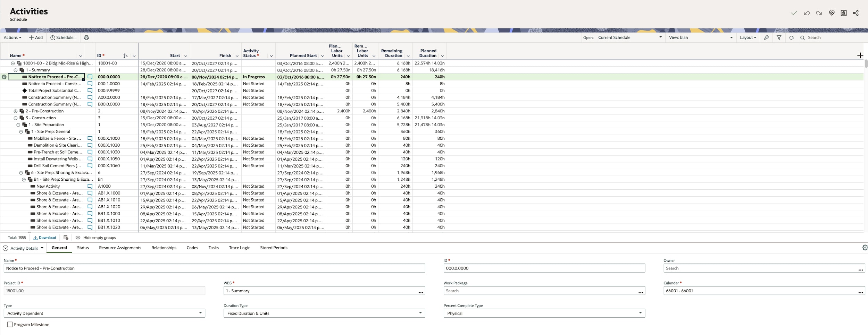Add a column with the plus icon
Viewport: 868px width, 335px height.
pyautogui.click(x=860, y=55)
